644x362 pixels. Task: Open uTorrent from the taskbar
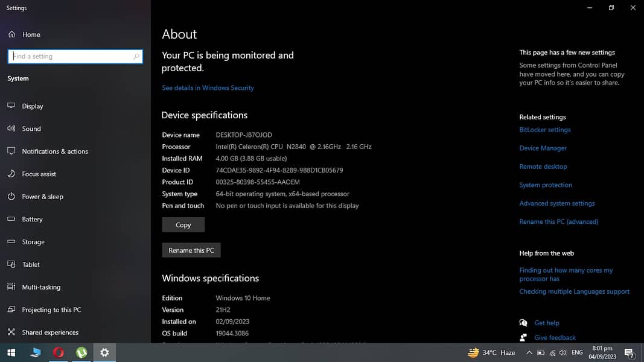click(x=81, y=352)
